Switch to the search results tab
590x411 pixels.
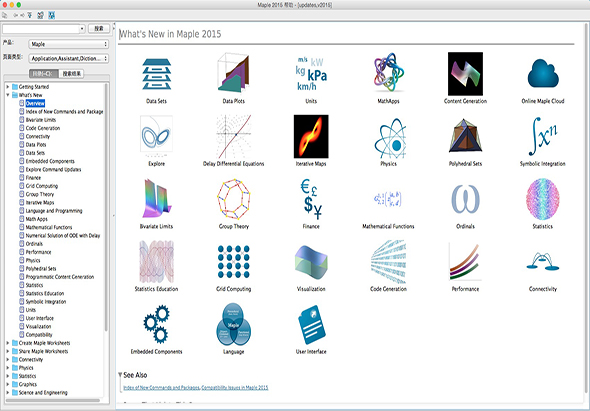point(71,74)
